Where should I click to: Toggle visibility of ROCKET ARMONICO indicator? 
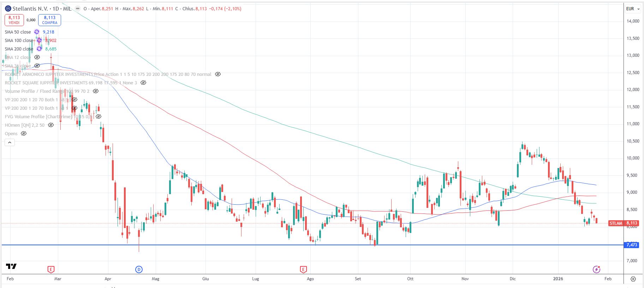pos(218,74)
